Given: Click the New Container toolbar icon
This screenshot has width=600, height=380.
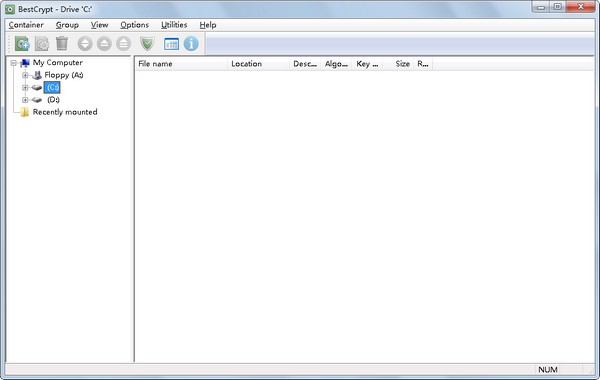Looking at the screenshot, I should (22, 44).
